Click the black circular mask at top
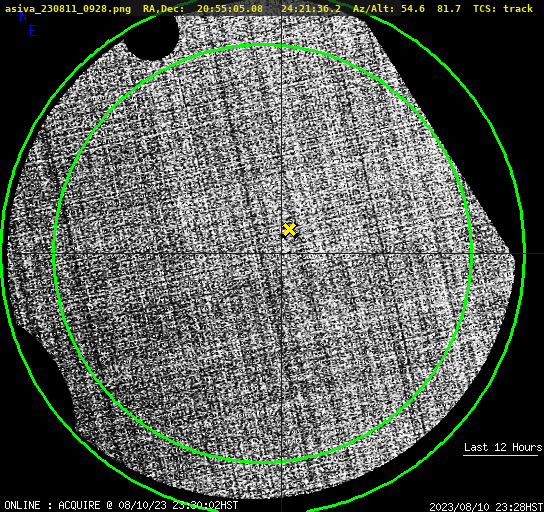Screen dimensions: 544x512 (151, 37)
